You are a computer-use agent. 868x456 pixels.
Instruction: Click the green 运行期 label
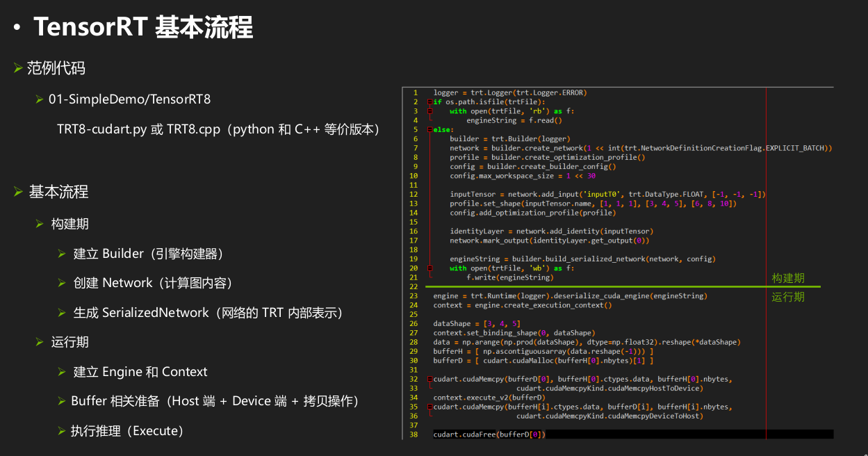tap(788, 297)
